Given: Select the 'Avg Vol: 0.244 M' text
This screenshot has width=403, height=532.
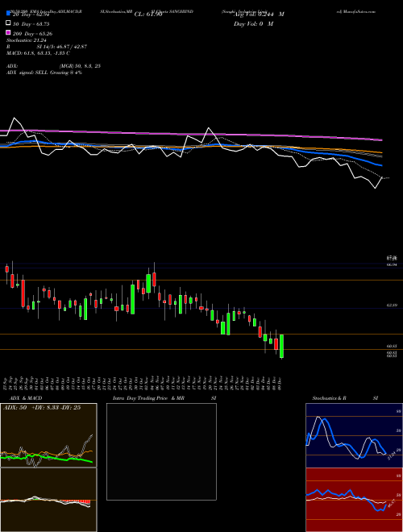Looking at the screenshot, I should tap(259, 15).
